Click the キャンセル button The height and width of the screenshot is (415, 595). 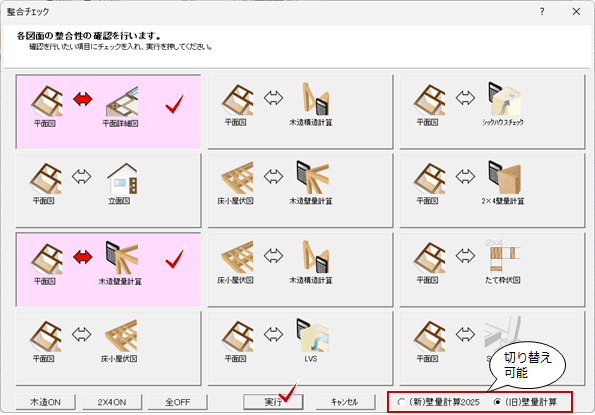click(x=345, y=402)
